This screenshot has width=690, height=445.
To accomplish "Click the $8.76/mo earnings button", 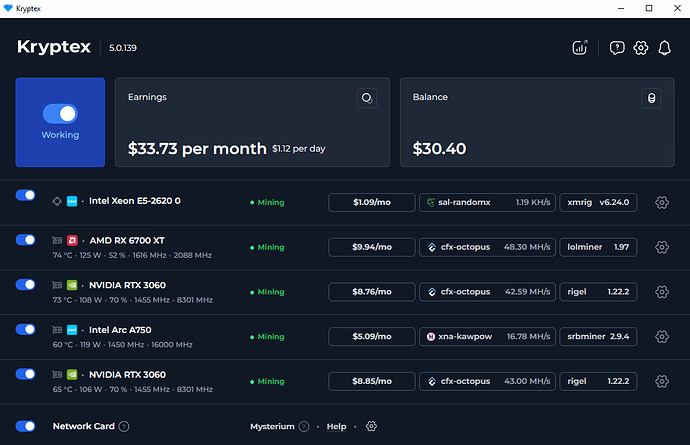I will pyautogui.click(x=372, y=291).
